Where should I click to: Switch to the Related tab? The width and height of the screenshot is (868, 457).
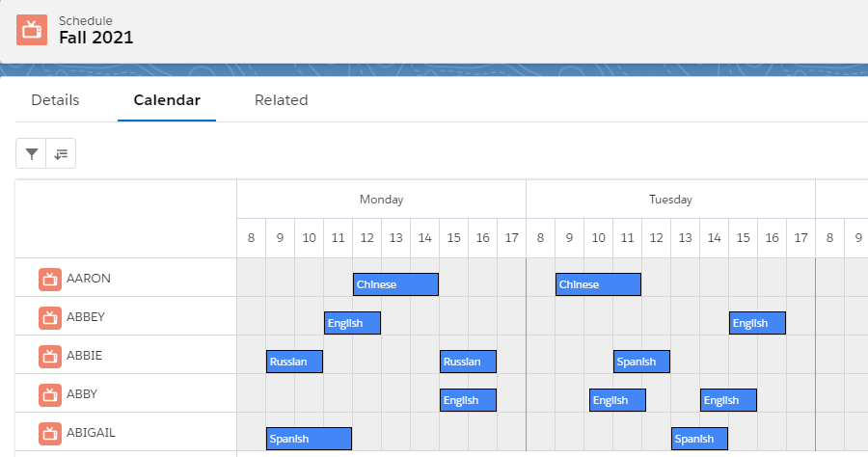point(281,100)
